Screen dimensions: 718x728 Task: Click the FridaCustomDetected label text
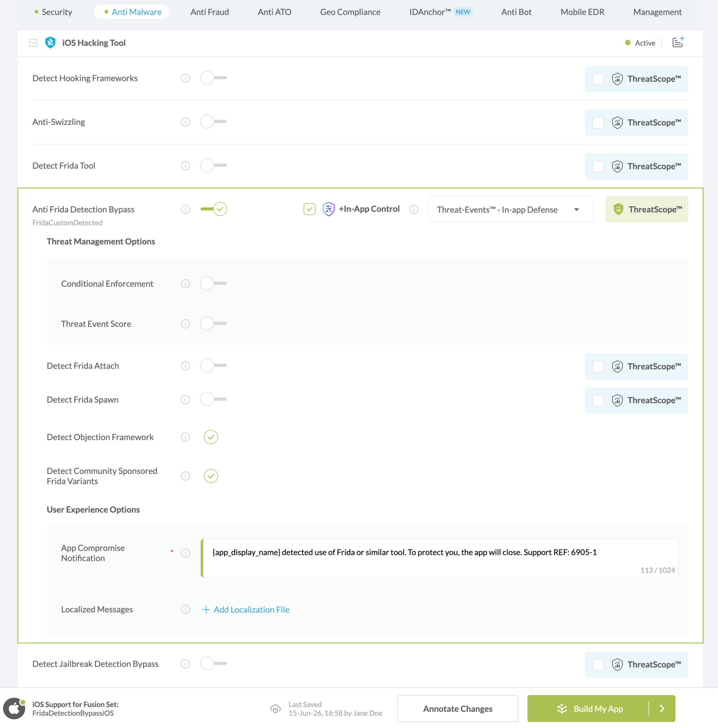[x=67, y=223]
